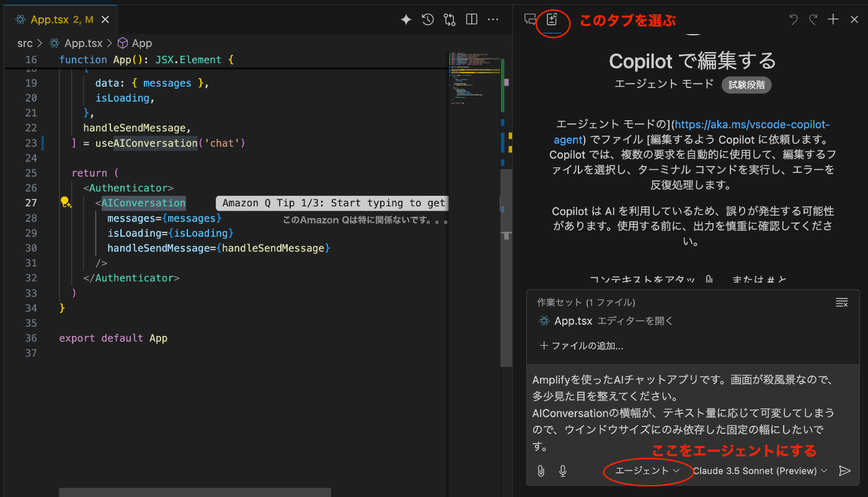Screen dimensions: 868x497
Task: Click the 試験段階 badge
Action: click(746, 85)
